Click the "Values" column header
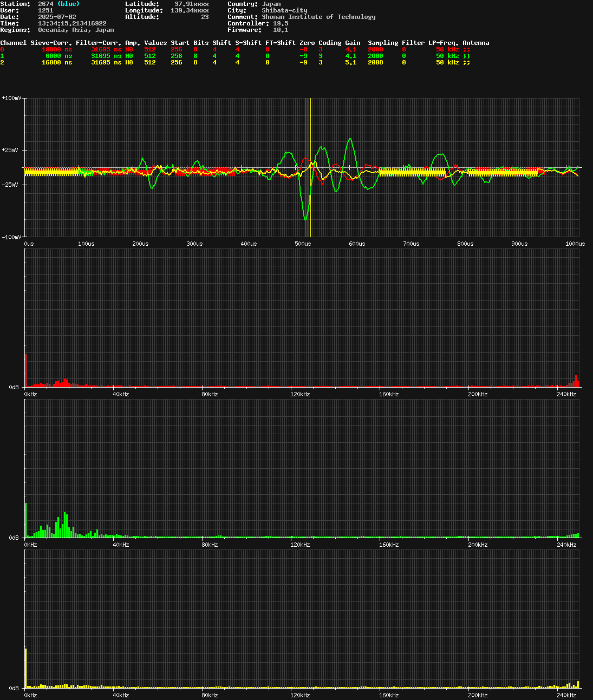593x700 pixels. pyautogui.click(x=155, y=43)
